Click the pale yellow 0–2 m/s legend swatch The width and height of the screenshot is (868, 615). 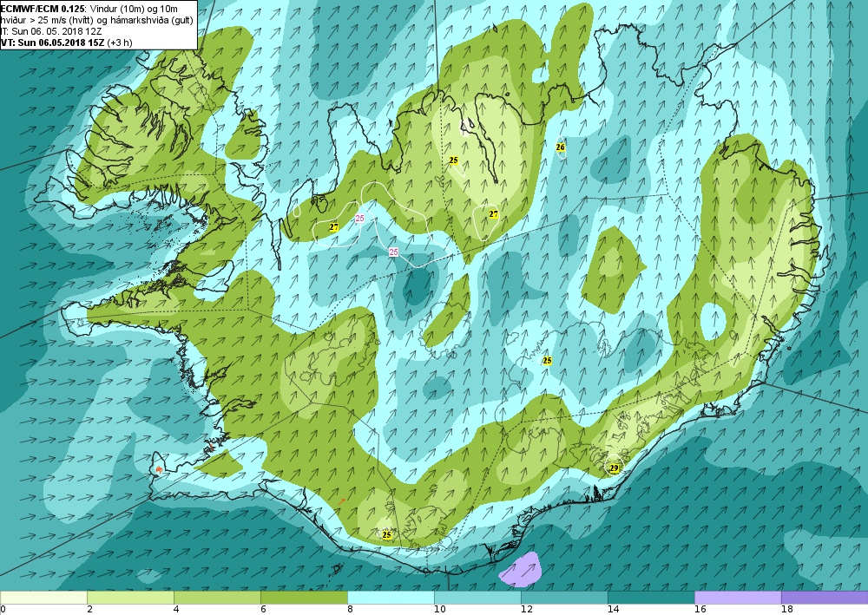pos(43,598)
